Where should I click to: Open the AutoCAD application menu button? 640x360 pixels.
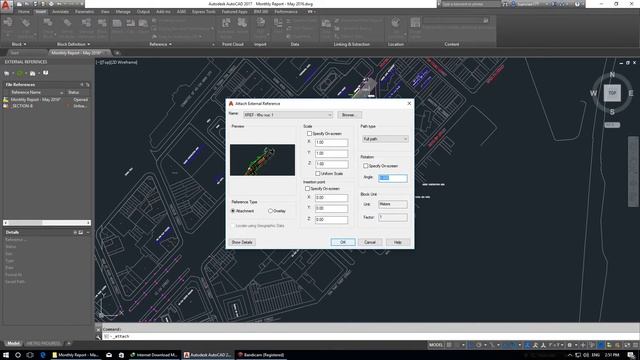tap(6, 5)
